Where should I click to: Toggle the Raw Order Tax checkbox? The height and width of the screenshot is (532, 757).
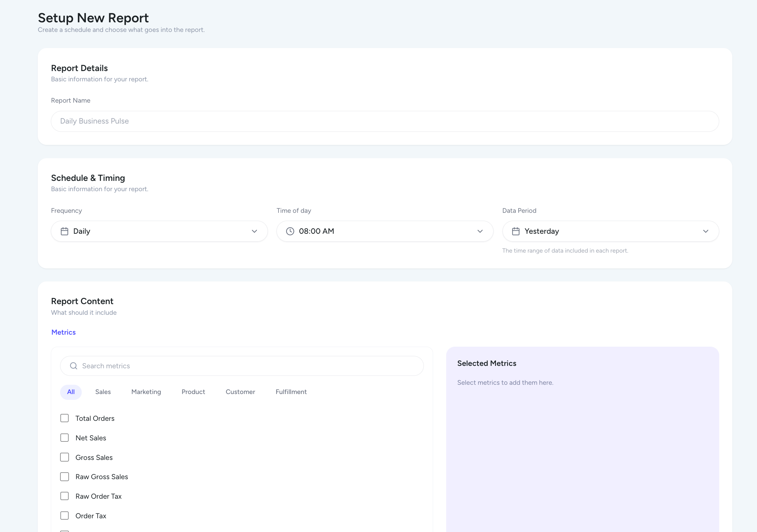[65, 496]
